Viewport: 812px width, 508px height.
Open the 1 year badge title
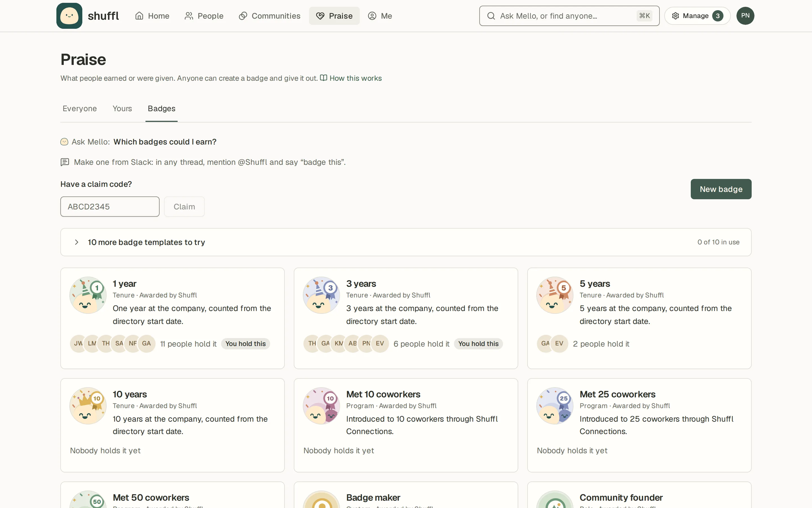(x=125, y=284)
